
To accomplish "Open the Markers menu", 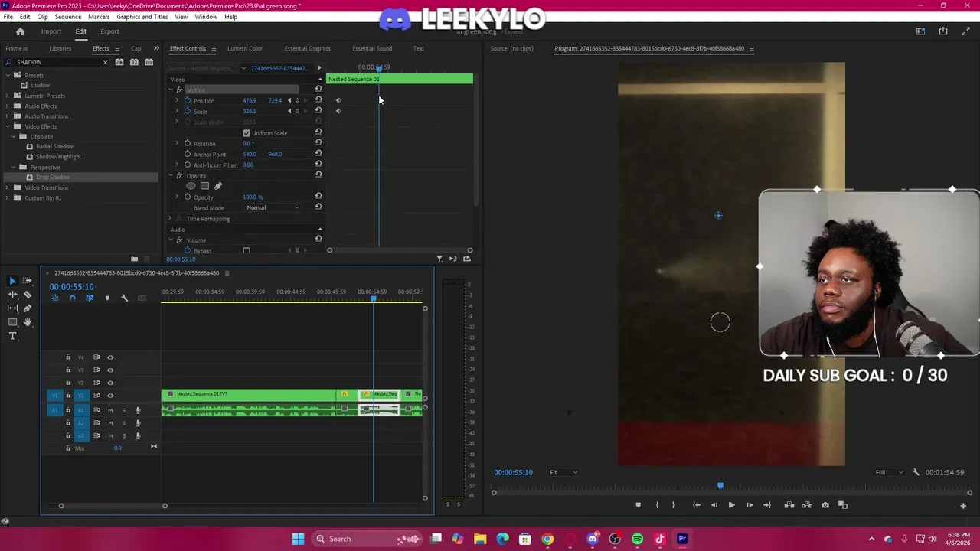I will coord(99,17).
